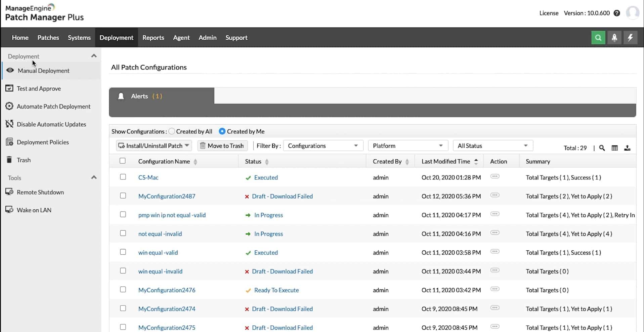Image resolution: width=644 pixels, height=332 pixels.
Task: Open the License link in header
Action: tap(549, 13)
